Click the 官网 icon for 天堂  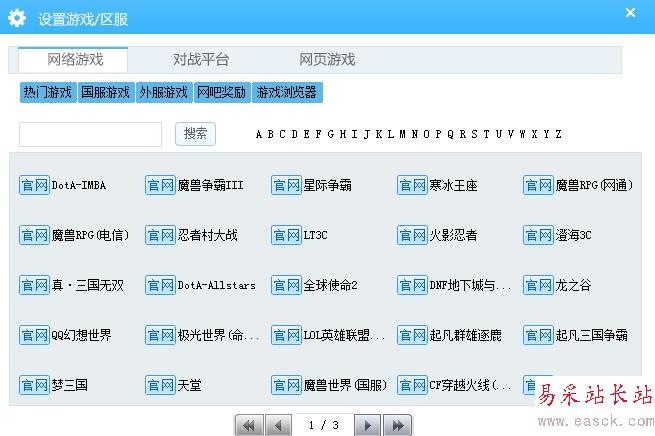[160, 385]
